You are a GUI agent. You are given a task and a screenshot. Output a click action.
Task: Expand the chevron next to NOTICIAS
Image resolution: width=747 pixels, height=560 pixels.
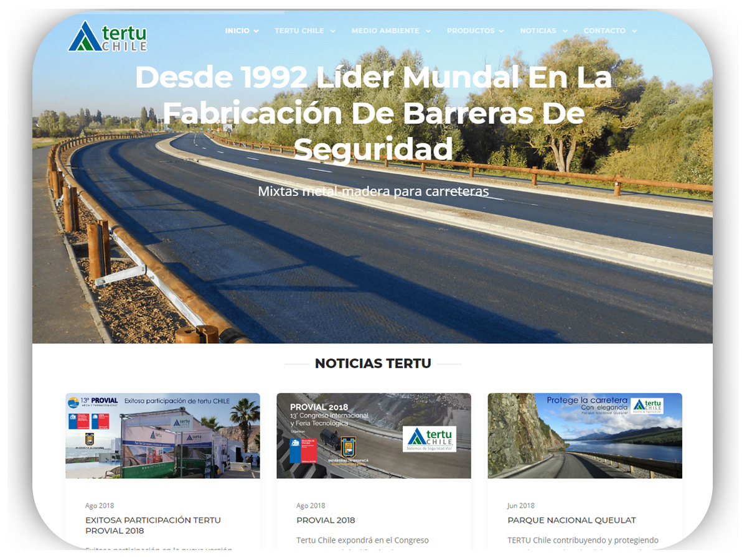565,31
